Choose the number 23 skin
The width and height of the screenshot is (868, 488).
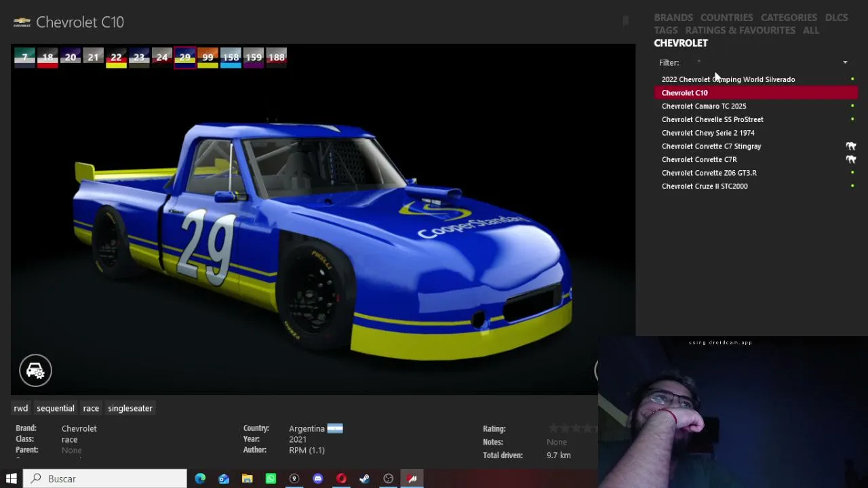[x=139, y=58]
